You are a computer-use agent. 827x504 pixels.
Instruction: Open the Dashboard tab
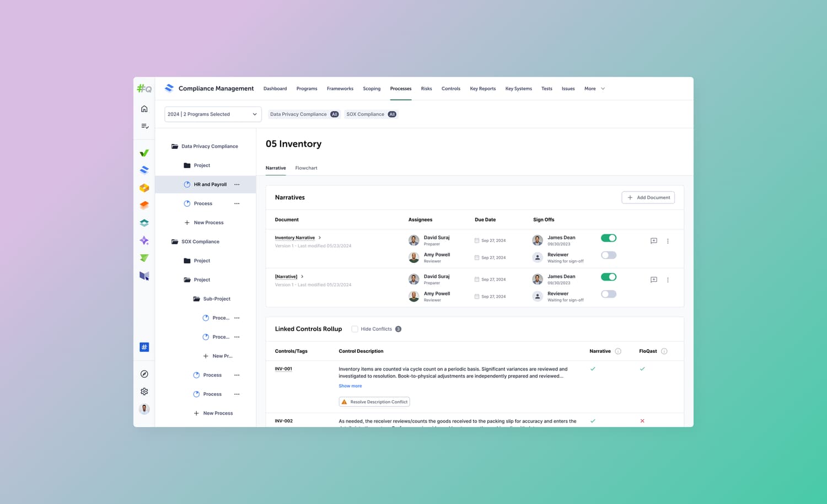click(x=275, y=89)
